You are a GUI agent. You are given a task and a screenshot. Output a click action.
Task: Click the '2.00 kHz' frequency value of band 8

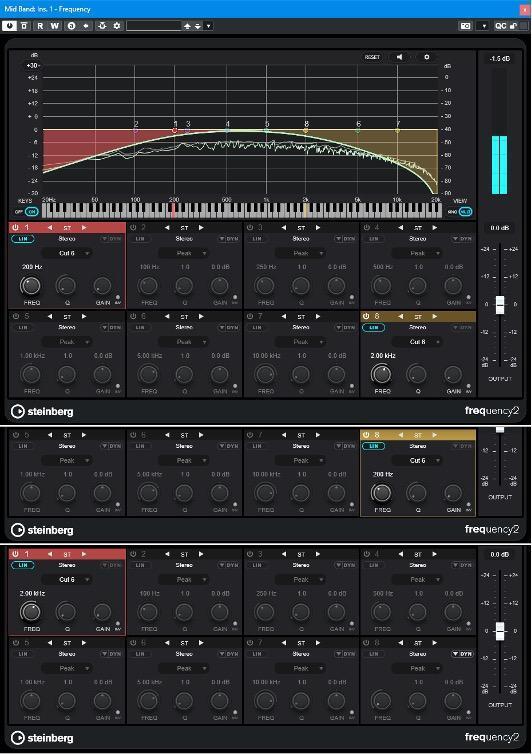tap(383, 356)
